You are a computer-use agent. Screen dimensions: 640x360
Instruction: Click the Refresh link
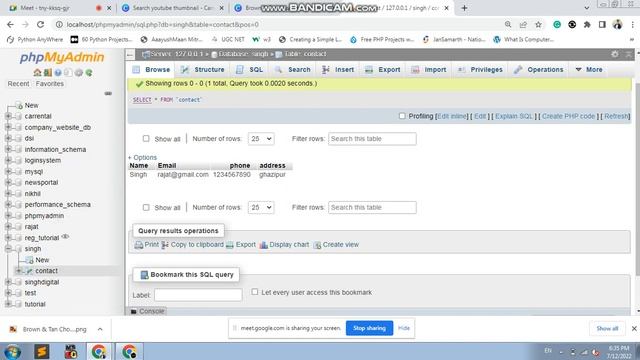pos(616,116)
